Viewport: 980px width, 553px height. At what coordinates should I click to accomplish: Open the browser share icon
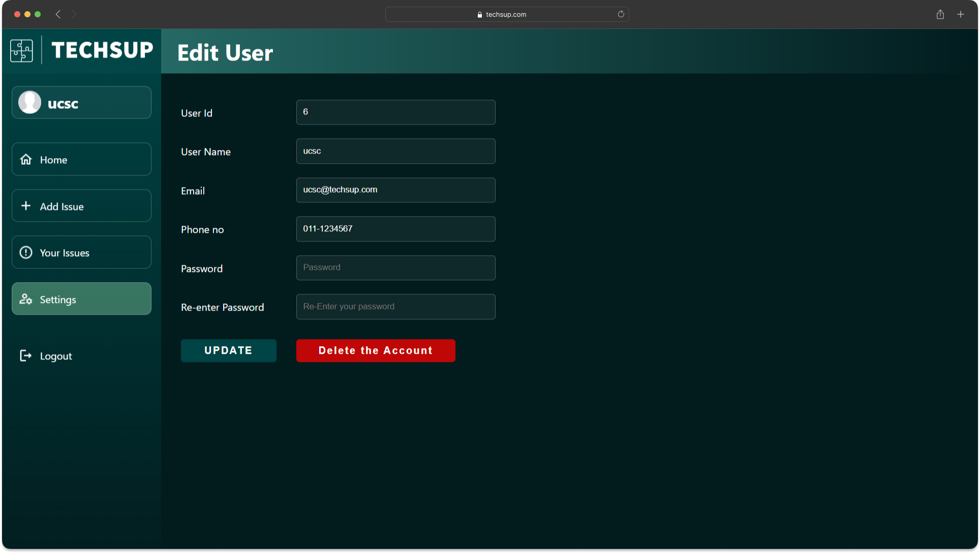pos(940,14)
